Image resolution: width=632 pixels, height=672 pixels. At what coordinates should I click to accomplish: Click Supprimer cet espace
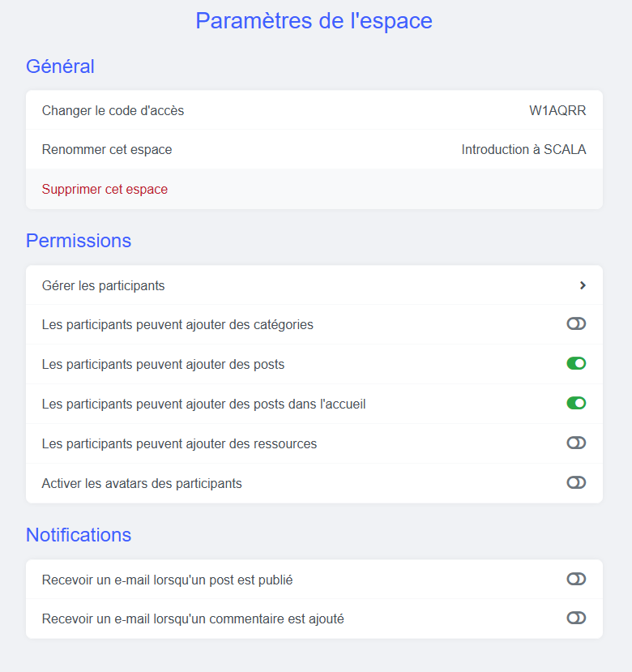(105, 189)
